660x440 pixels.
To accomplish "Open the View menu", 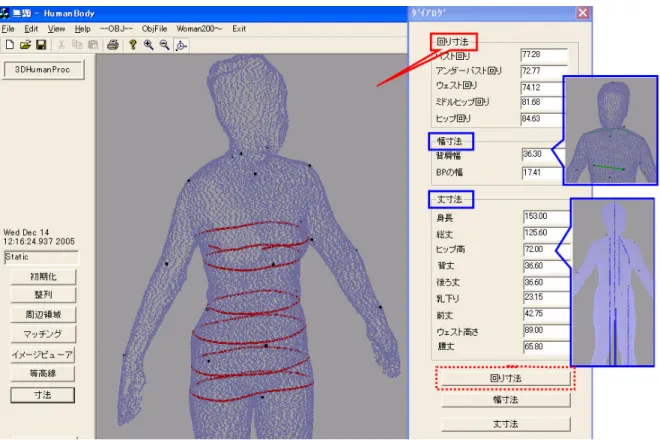I will (56, 29).
